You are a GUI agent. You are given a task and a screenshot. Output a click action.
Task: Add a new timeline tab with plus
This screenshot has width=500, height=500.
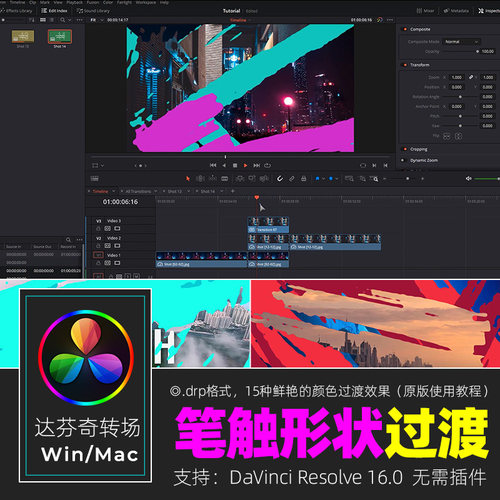click(233, 191)
